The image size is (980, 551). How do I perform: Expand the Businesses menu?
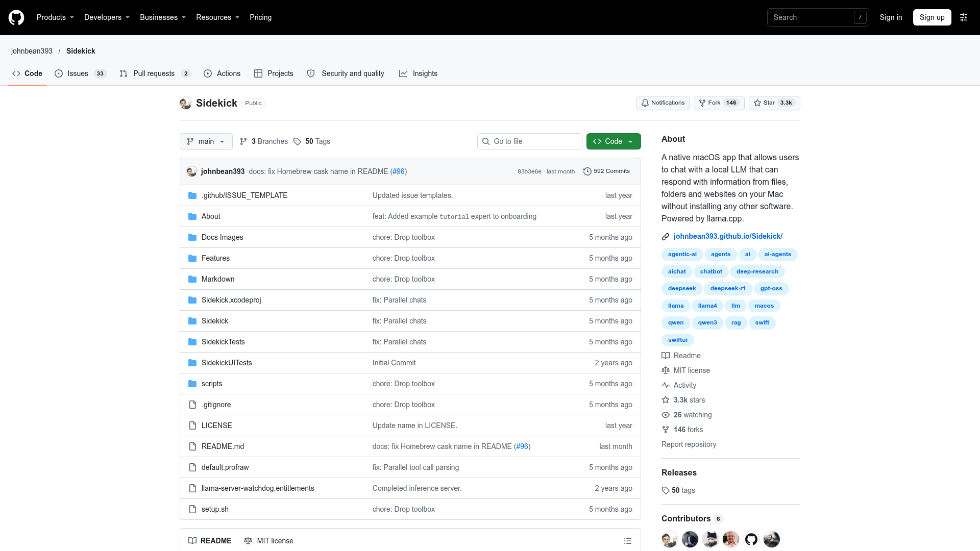(163, 17)
